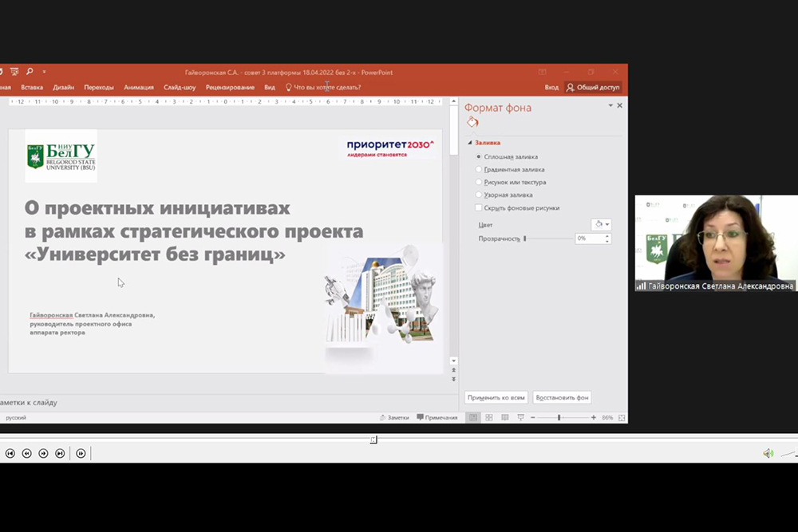Open the Формат фона pane options arrow
The image size is (798, 532).
point(610,106)
